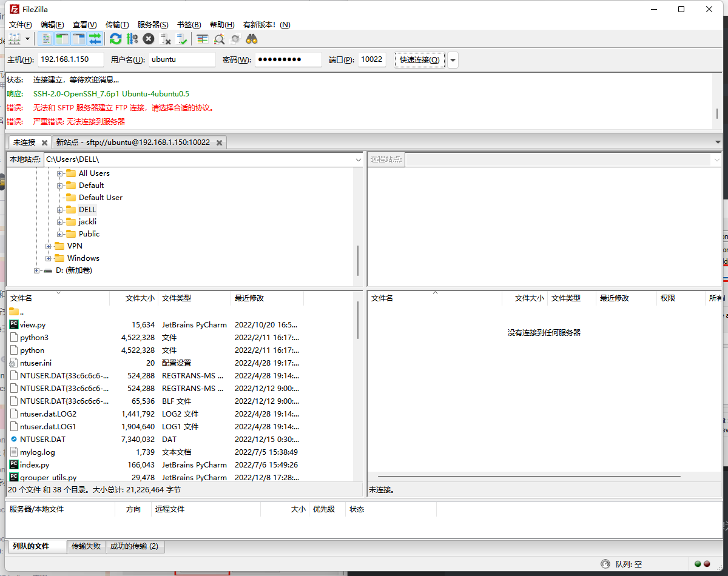
Task: Expand the All Users folder
Action: [60, 173]
